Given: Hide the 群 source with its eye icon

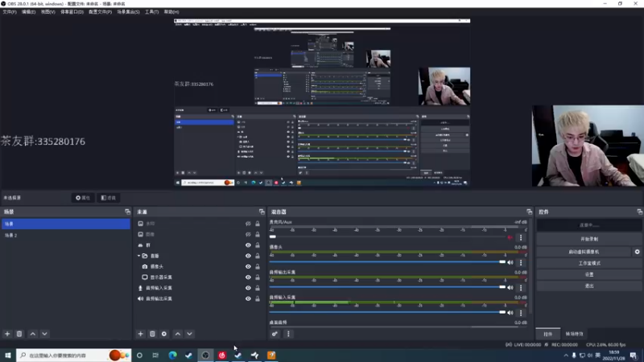Looking at the screenshot, I should tap(248, 245).
